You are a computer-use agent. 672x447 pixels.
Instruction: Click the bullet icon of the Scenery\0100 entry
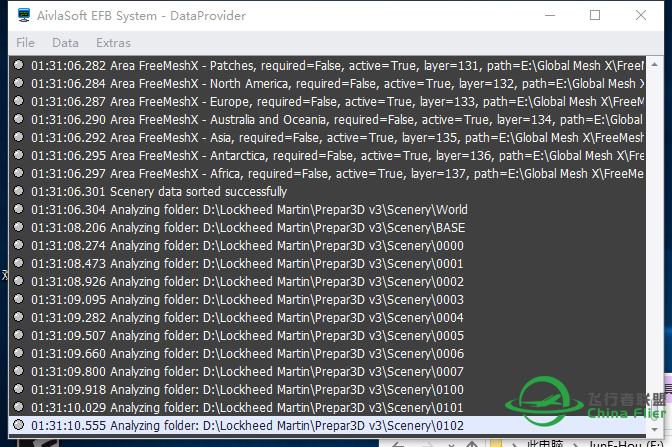pyautogui.click(x=18, y=389)
